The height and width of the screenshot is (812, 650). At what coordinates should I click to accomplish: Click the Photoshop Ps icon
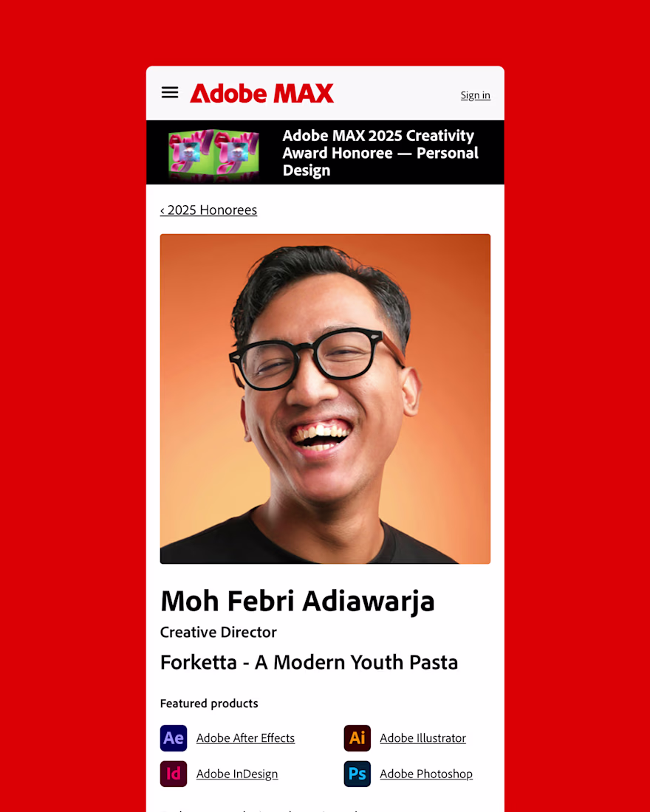pos(357,774)
